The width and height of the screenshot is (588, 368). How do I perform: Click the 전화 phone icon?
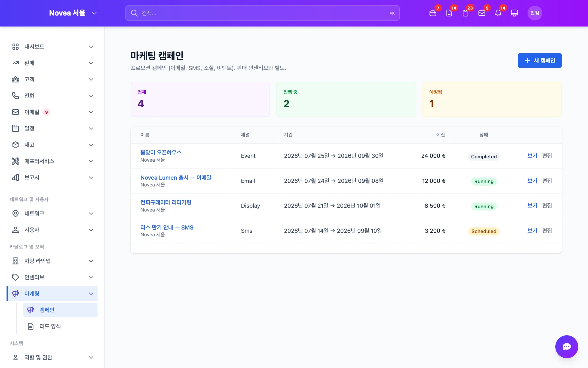16,96
